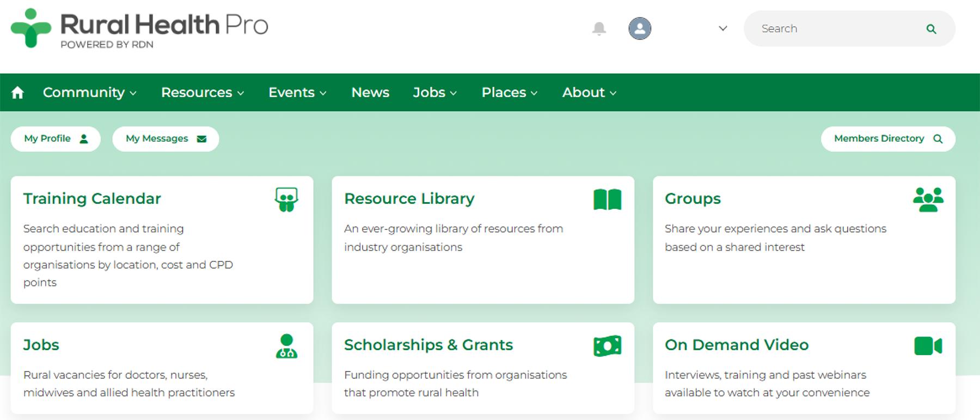980x420 pixels.
Task: Expand the About menu chevron
Action: tap(613, 93)
